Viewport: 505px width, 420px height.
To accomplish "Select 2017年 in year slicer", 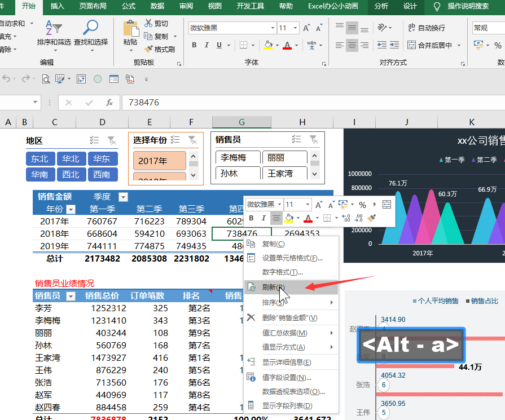I will (160, 161).
